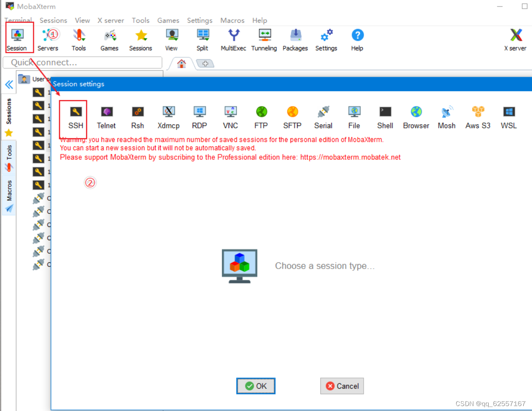Select WSL session type
532x411 pixels.
click(509, 118)
